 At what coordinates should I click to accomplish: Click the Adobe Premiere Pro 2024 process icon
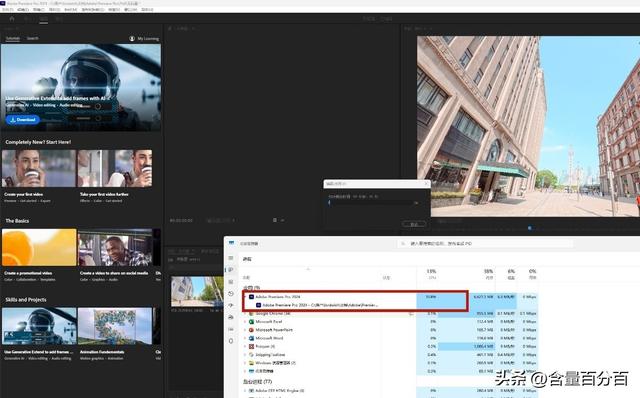[x=251, y=297]
